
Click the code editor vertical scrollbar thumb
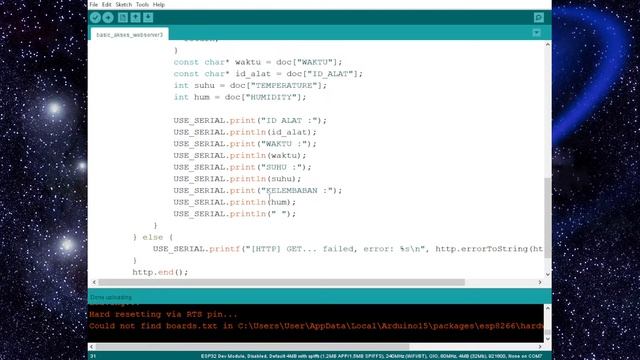(x=548, y=218)
